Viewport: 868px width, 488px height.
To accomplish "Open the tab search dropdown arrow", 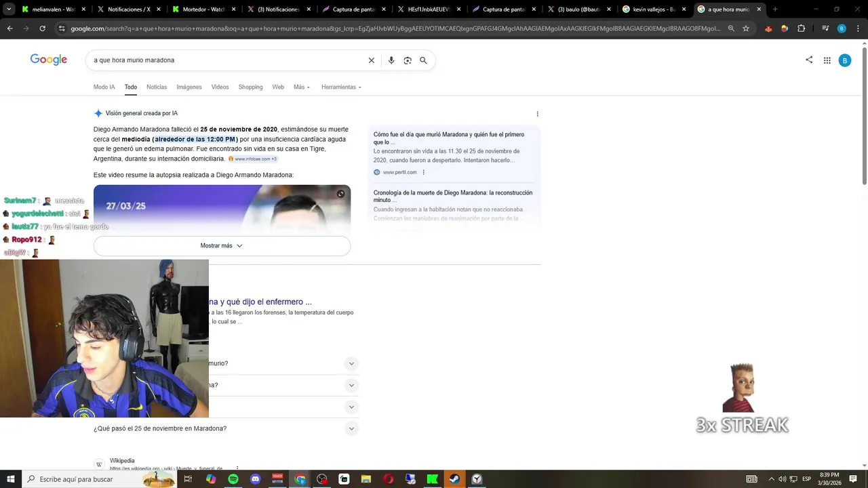I will pos(9,9).
